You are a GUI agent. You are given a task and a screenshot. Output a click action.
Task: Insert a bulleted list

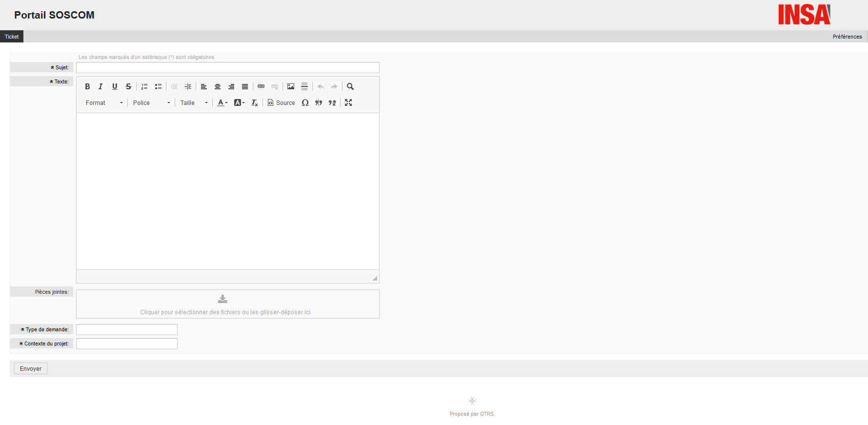pos(158,86)
